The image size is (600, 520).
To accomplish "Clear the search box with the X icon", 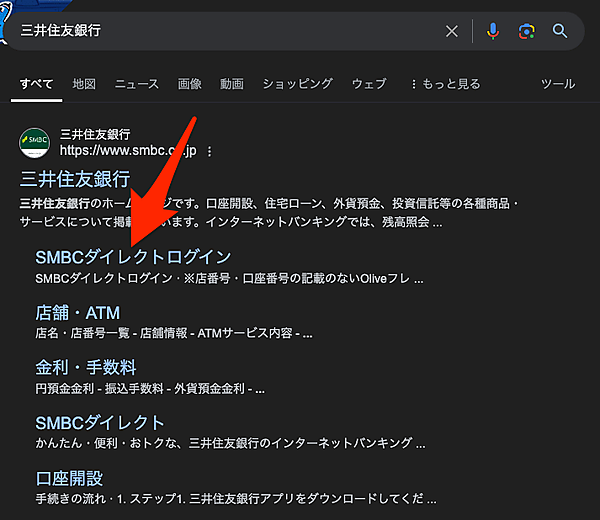I will point(452,31).
